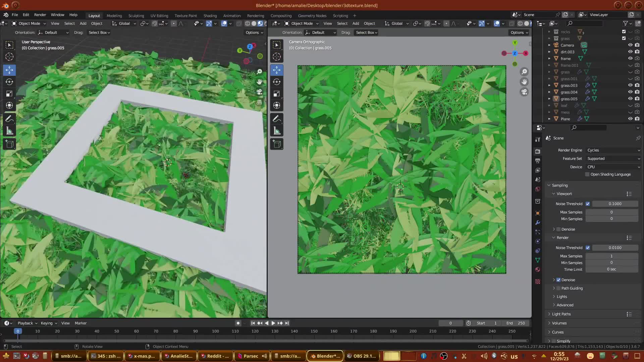Click the Render Noise Threshold value field
Image resolution: width=644 pixels, height=362 pixels.
tap(615, 248)
